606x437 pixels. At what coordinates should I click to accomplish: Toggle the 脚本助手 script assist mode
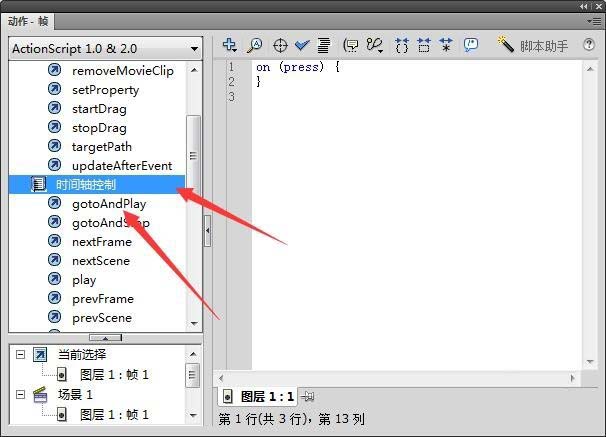click(533, 46)
